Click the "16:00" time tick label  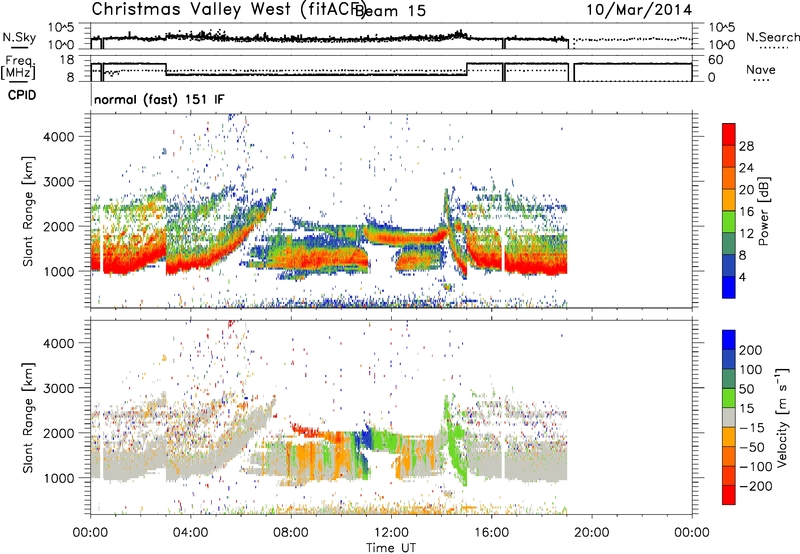tap(491, 533)
